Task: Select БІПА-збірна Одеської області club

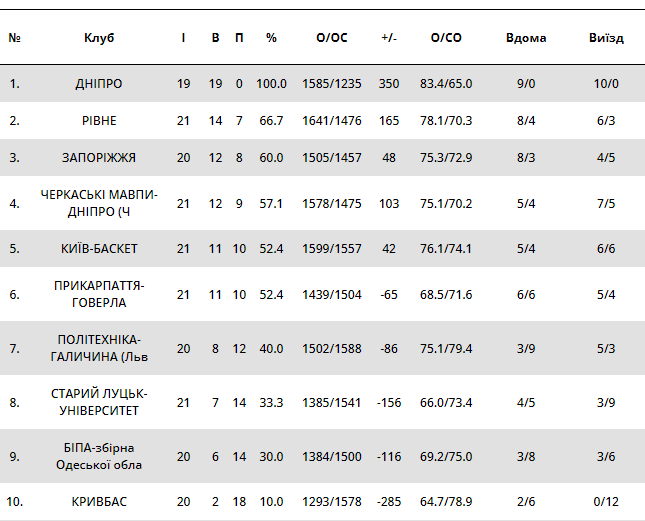Action: click(99, 456)
